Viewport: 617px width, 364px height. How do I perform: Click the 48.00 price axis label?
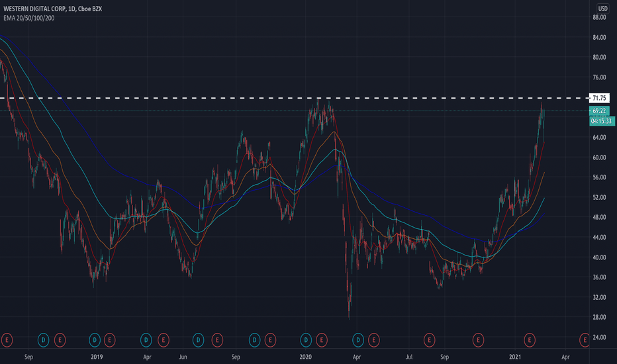[599, 217]
